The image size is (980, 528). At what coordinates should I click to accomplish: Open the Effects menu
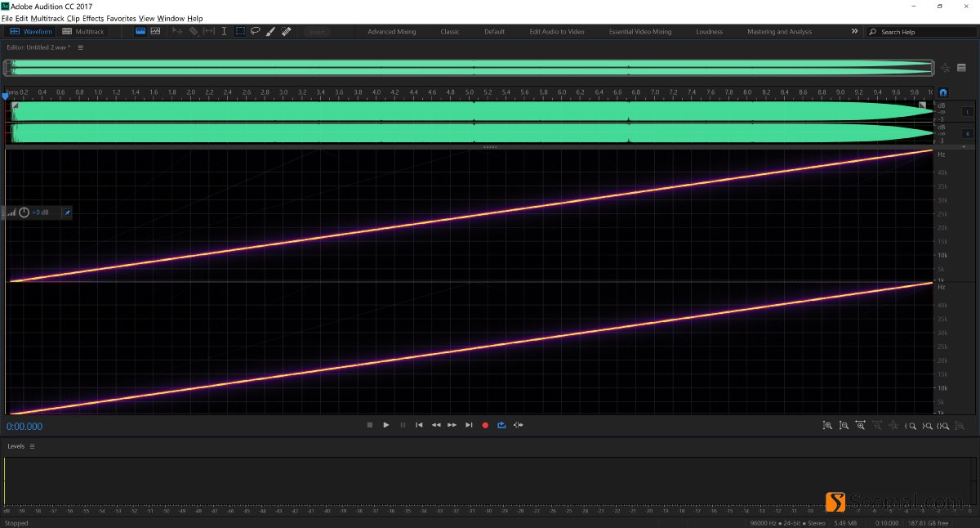coord(92,18)
